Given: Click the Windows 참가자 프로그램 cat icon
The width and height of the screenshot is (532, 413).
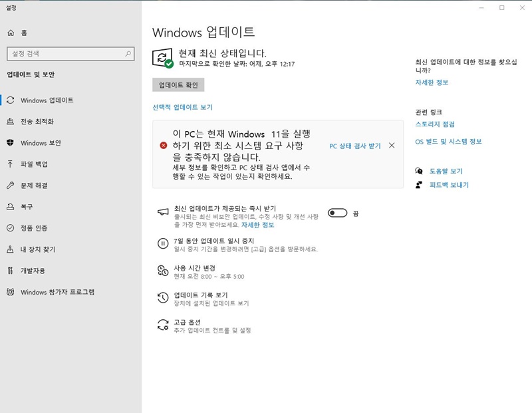Looking at the screenshot, I should point(11,292).
